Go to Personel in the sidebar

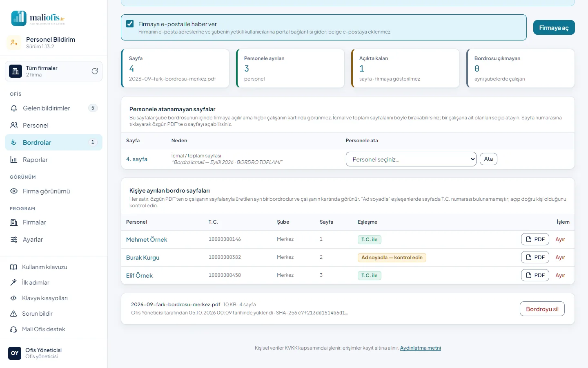click(53, 126)
